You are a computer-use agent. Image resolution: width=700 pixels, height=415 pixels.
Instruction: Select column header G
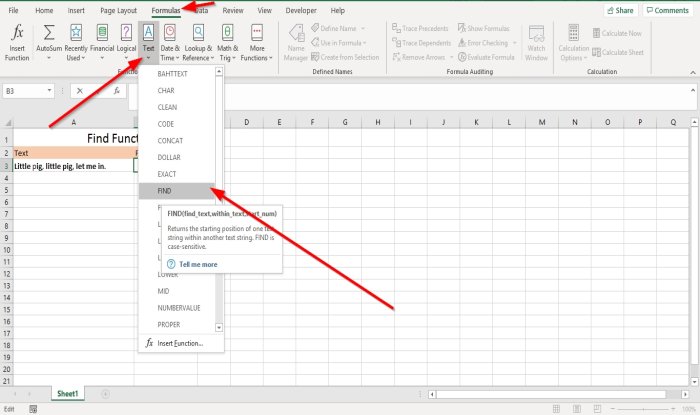click(345, 122)
